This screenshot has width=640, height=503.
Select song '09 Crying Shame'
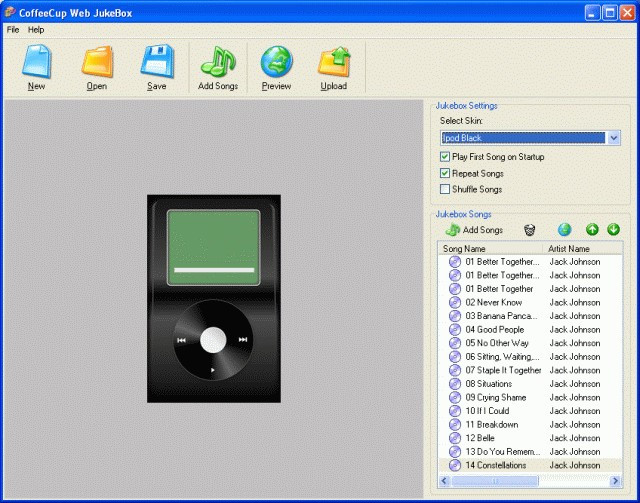(531, 397)
